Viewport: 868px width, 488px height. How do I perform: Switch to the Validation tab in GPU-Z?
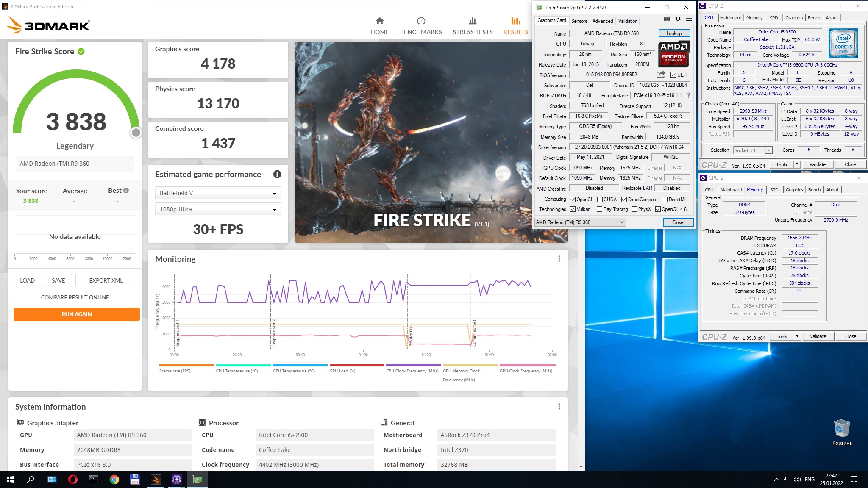tap(628, 21)
